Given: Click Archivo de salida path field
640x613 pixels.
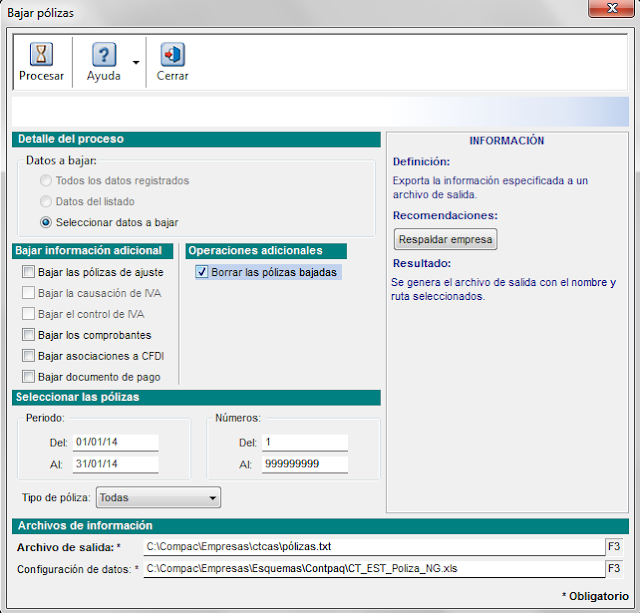Looking at the screenshot, I should pos(374,547).
